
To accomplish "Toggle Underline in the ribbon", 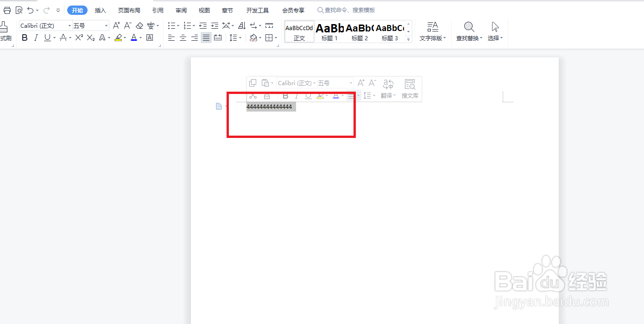I will [x=47, y=38].
